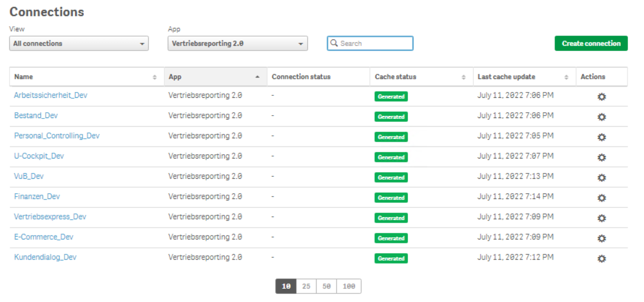Open actions gear for Kundendialog_Dev
The width and height of the screenshot is (644, 302).
click(x=602, y=259)
